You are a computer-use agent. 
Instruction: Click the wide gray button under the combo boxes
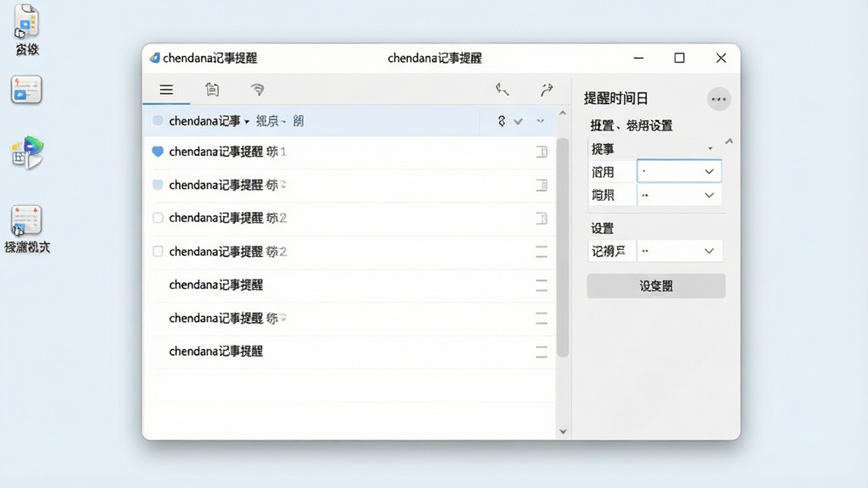tap(656, 286)
